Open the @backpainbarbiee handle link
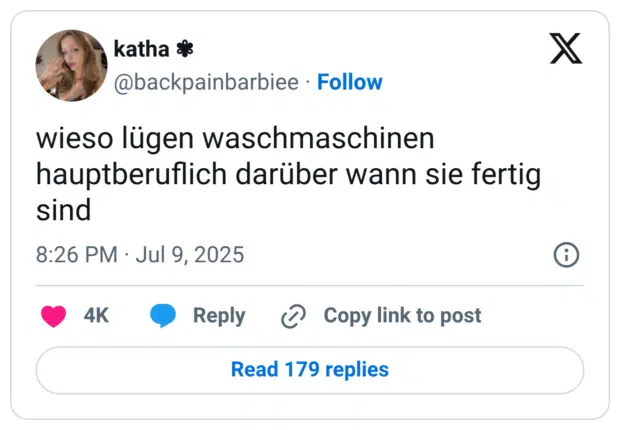 [x=206, y=82]
